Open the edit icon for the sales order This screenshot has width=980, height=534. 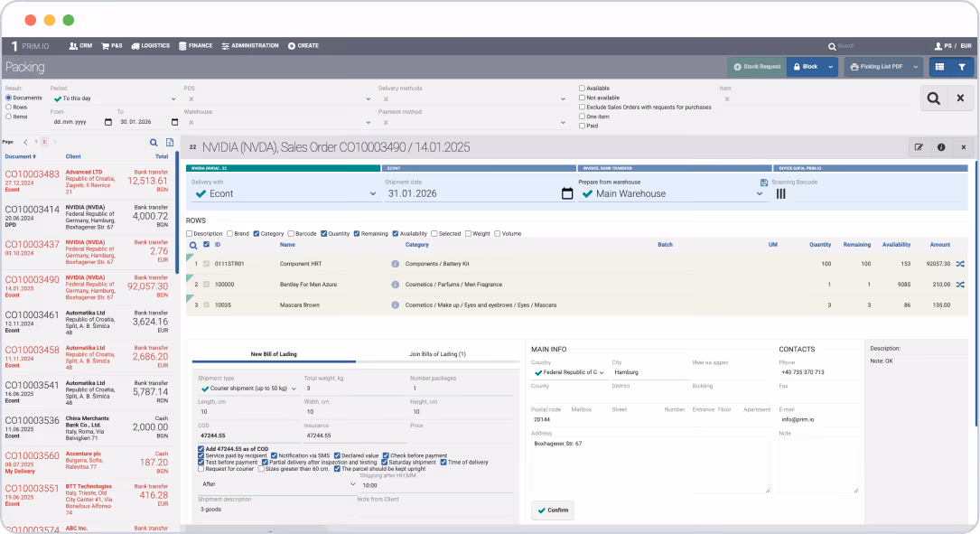pyautogui.click(x=918, y=147)
